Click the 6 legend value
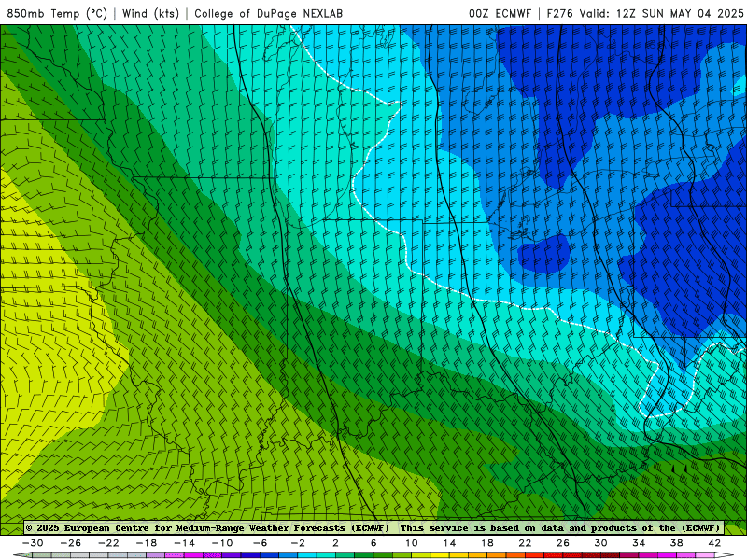 (x=373, y=543)
